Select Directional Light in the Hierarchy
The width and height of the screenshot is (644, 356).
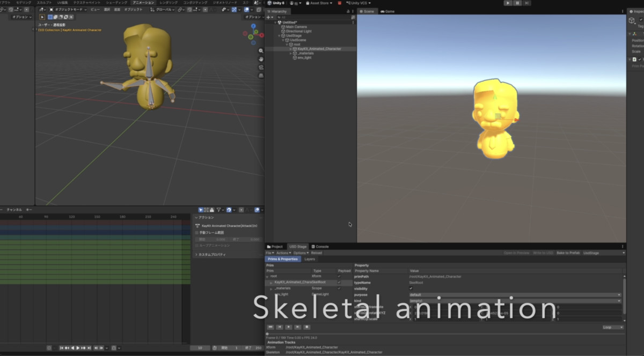[298, 31]
